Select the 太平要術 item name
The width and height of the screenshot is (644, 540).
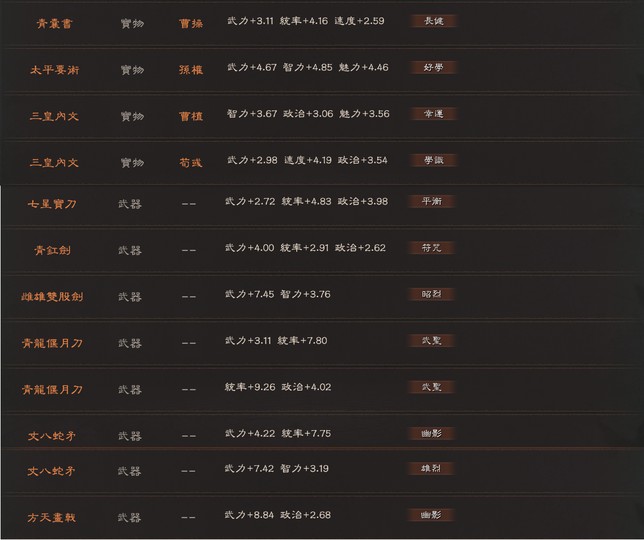[54, 70]
